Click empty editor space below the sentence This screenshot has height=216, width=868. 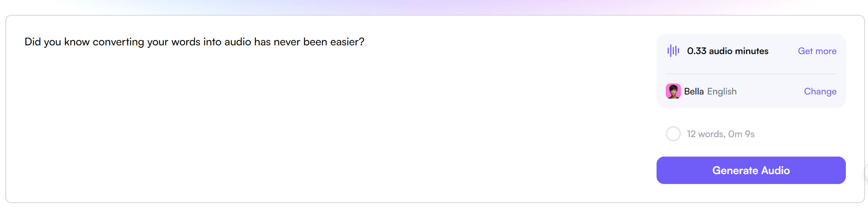point(305,122)
